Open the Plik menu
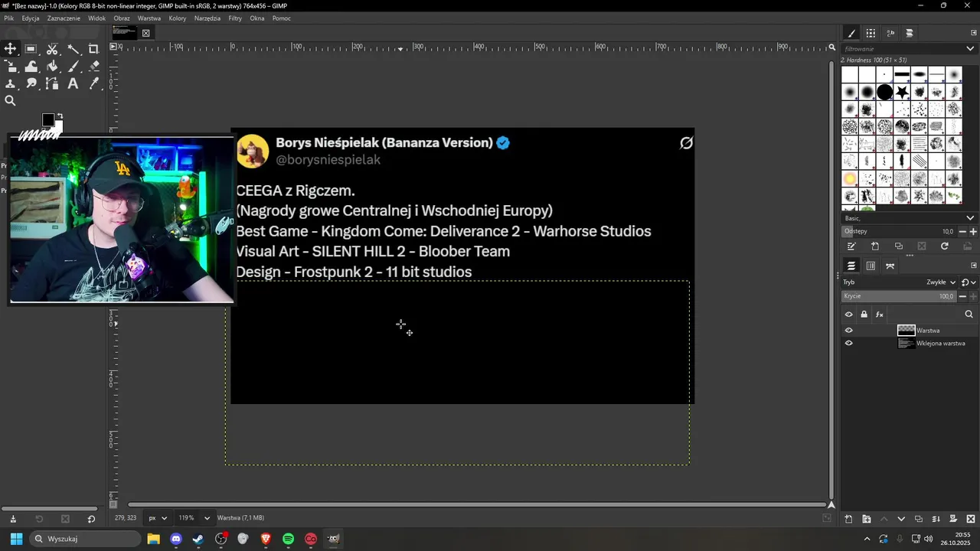Image resolution: width=980 pixels, height=551 pixels. pos(9,18)
